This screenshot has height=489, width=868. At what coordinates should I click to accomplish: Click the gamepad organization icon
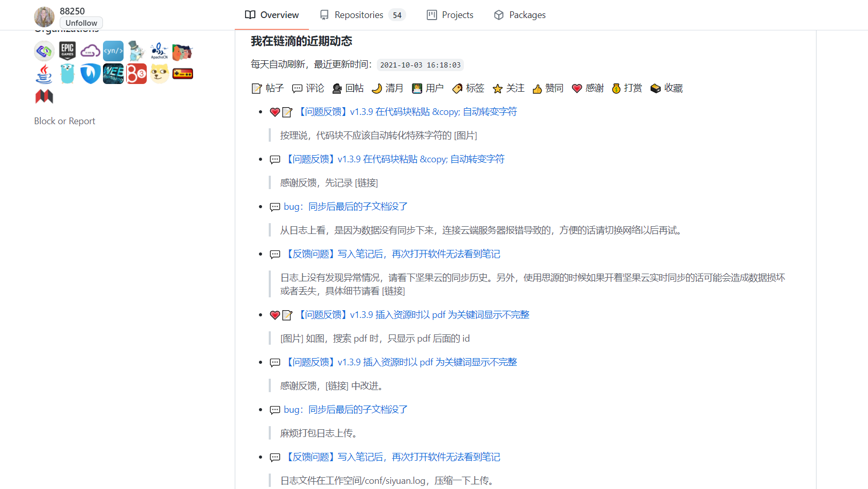pyautogui.click(x=183, y=74)
